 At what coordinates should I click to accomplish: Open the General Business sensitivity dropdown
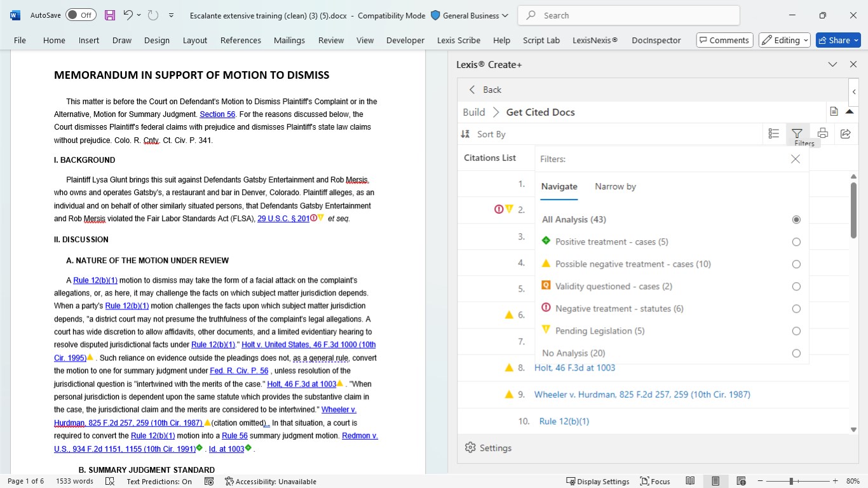(470, 15)
